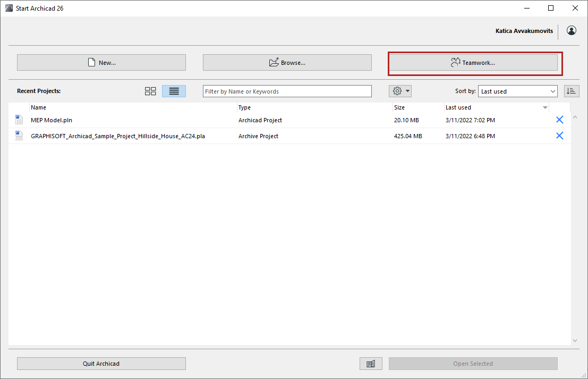Switch to list view of recent projects

tap(174, 91)
